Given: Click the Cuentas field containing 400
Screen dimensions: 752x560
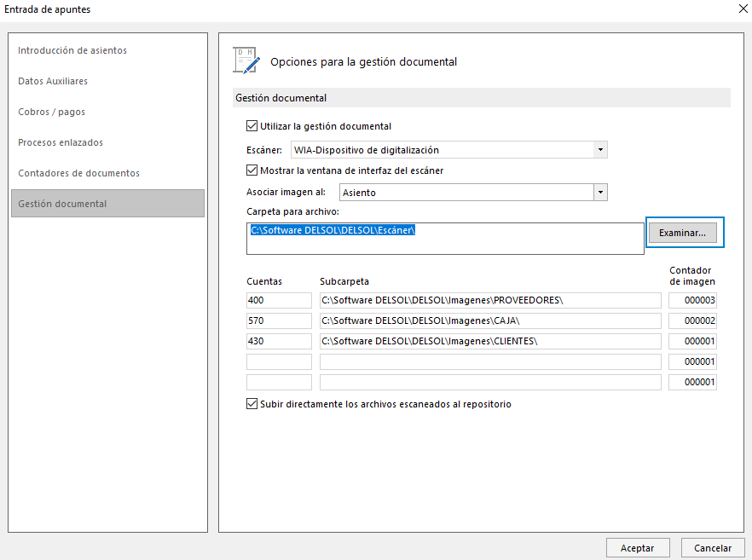Looking at the screenshot, I should click(279, 300).
